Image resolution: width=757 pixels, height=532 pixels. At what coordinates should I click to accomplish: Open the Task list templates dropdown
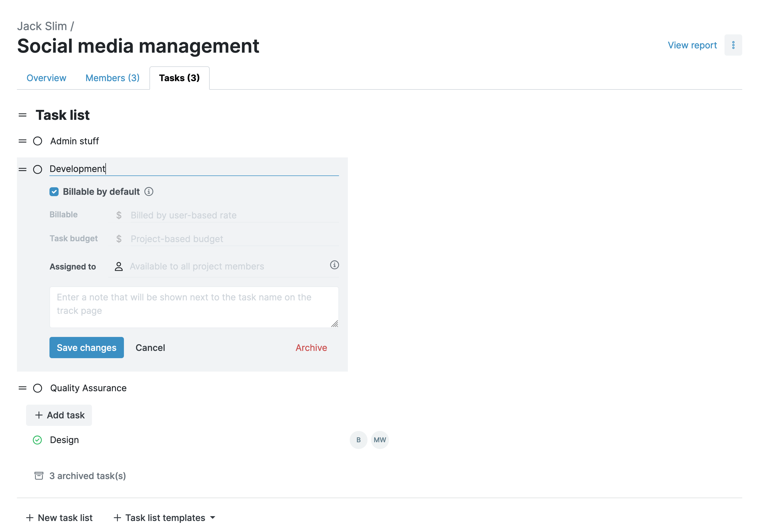tap(164, 517)
